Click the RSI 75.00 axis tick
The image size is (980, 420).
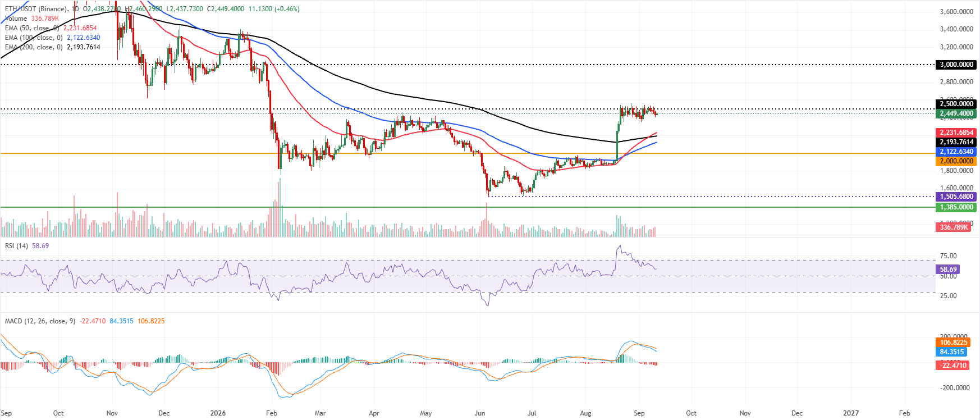point(948,256)
